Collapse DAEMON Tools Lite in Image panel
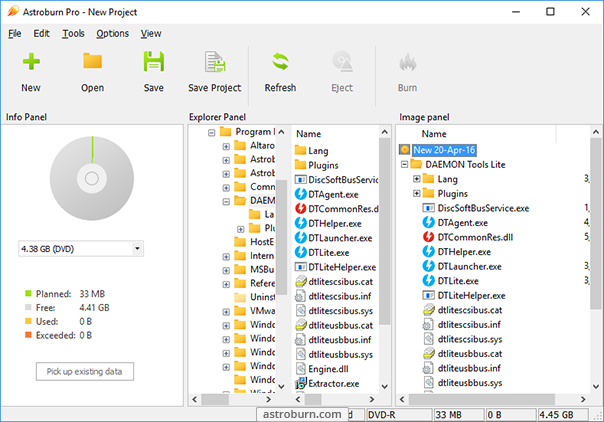Viewport: 604px width, 422px height. tap(404, 164)
